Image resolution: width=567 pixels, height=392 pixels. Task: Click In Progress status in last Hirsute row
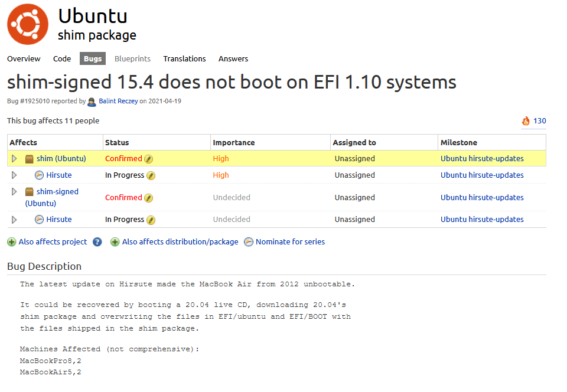(x=125, y=219)
